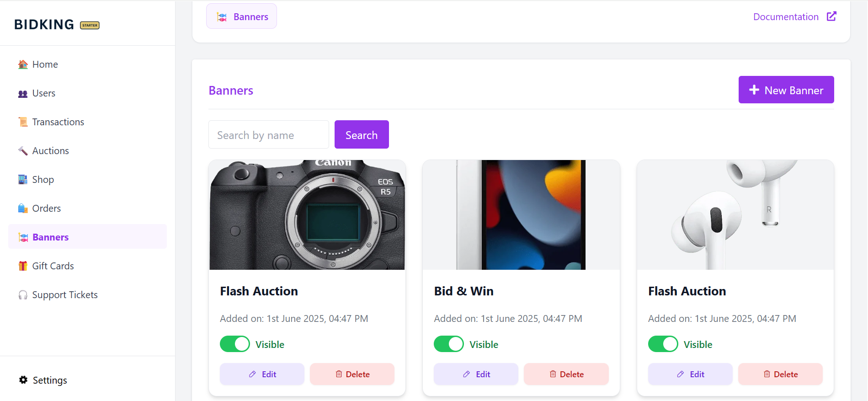Edit the Bid & Win banner
The width and height of the screenshot is (868, 401).
476,374
